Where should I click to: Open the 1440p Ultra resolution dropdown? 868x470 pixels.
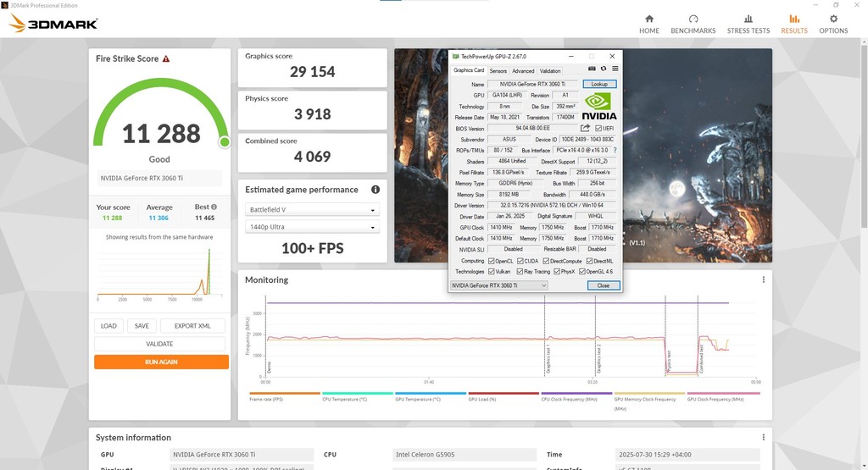tap(312, 227)
